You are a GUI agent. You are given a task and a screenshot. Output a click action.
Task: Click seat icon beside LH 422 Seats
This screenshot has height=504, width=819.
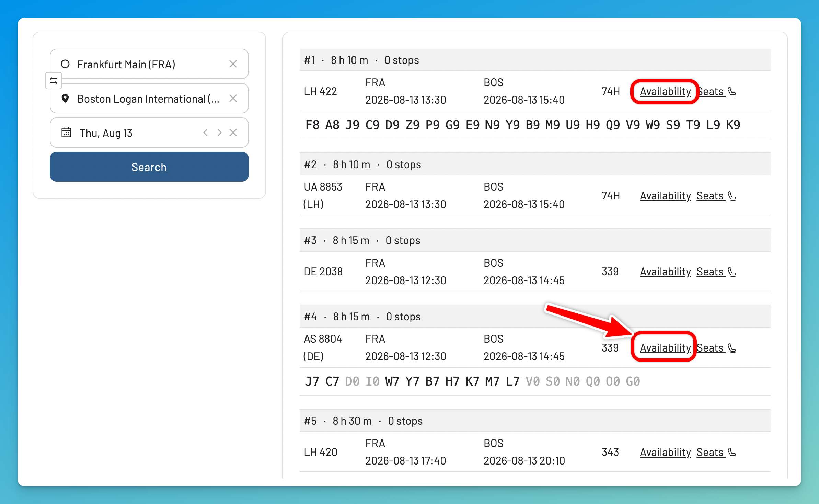click(732, 92)
